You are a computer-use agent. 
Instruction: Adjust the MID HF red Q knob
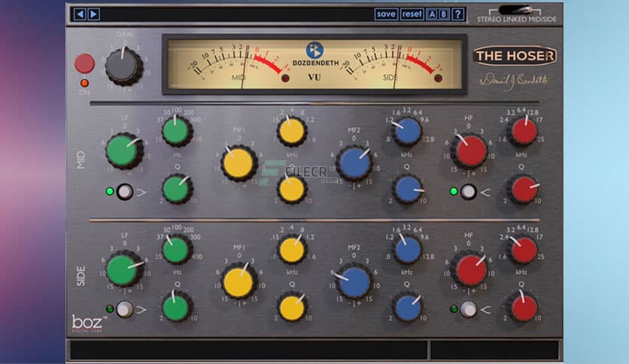(x=522, y=189)
